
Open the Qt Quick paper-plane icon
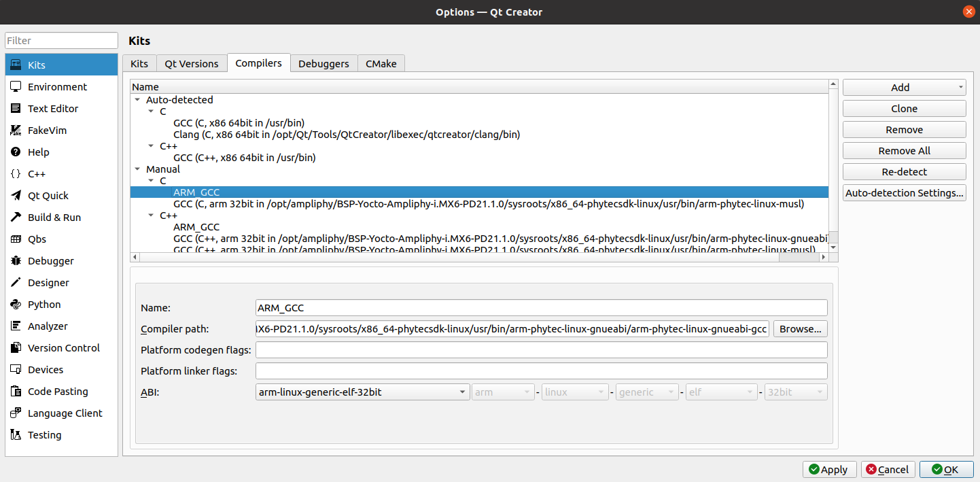(x=16, y=196)
